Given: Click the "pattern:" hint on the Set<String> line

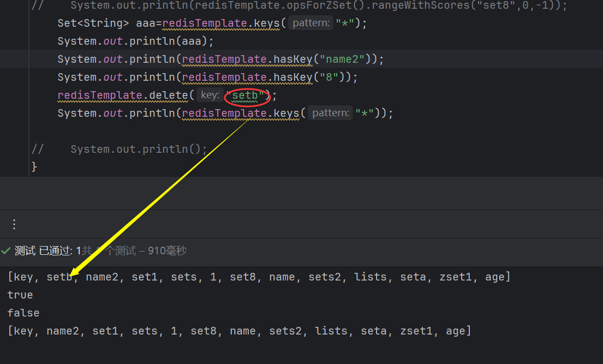Looking at the screenshot, I should [x=311, y=23].
